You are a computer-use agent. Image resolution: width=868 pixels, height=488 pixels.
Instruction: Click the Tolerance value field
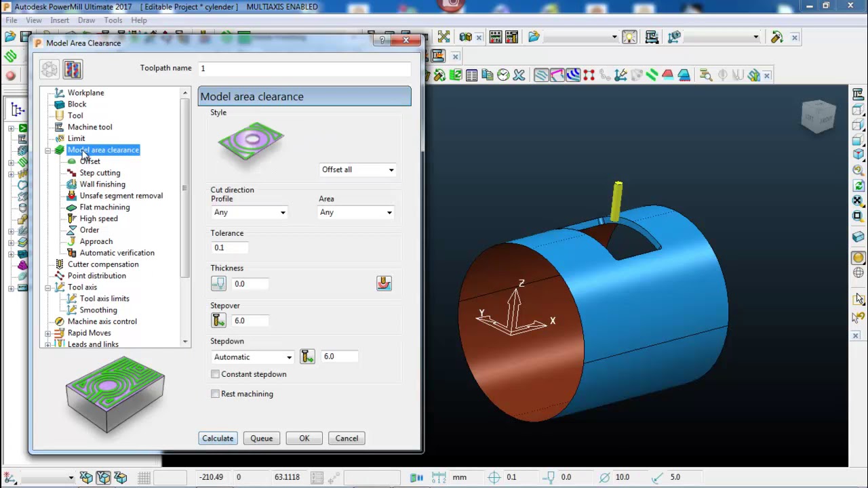pos(231,248)
